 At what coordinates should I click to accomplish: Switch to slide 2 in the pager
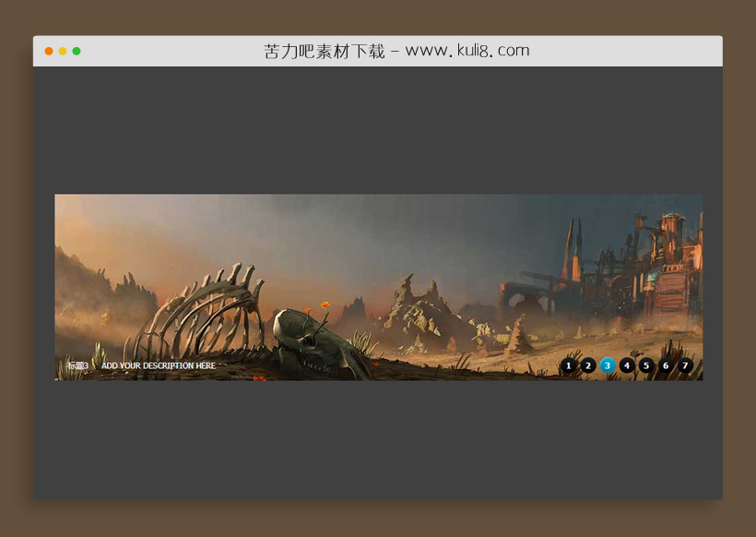[588, 366]
